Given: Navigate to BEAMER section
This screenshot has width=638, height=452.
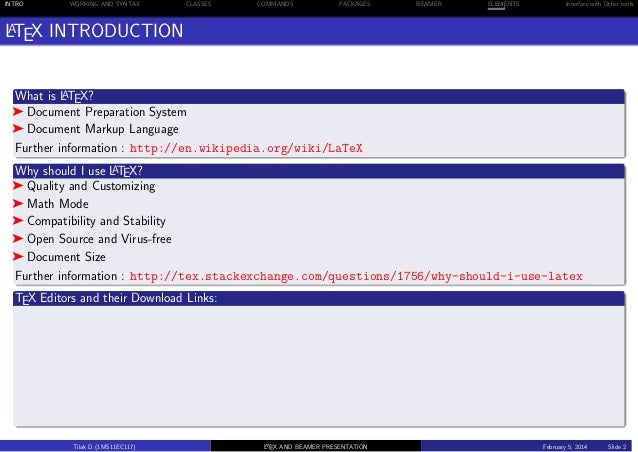Looking at the screenshot, I should coord(429,4).
